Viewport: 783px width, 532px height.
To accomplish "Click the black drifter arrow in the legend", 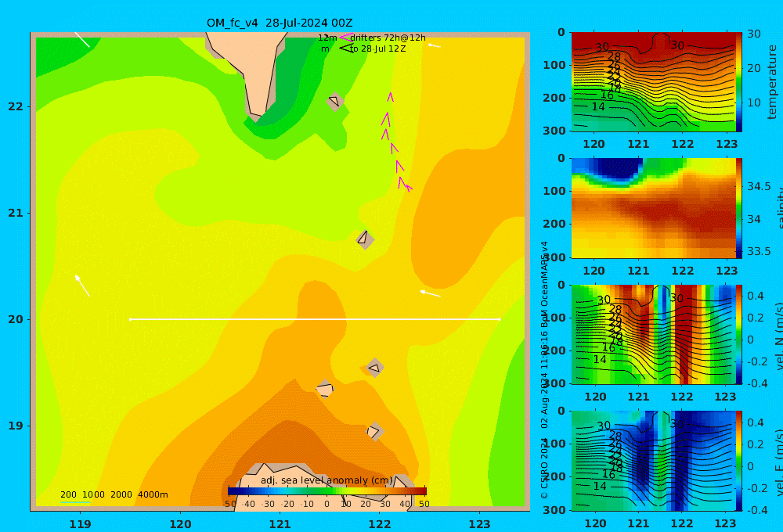I will (x=346, y=48).
